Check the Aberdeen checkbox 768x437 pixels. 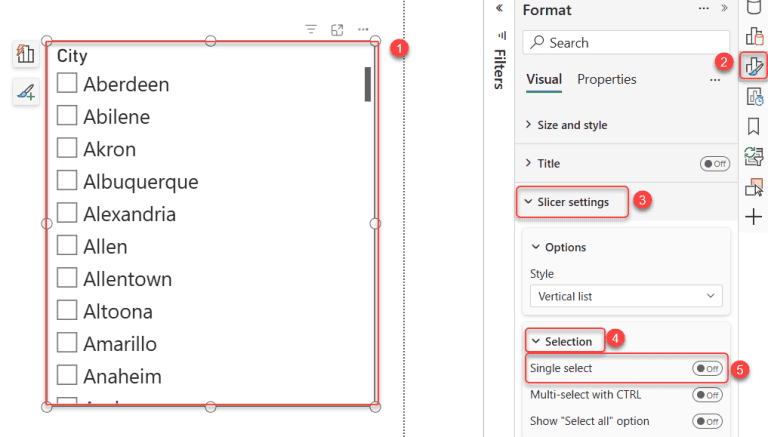pos(67,83)
